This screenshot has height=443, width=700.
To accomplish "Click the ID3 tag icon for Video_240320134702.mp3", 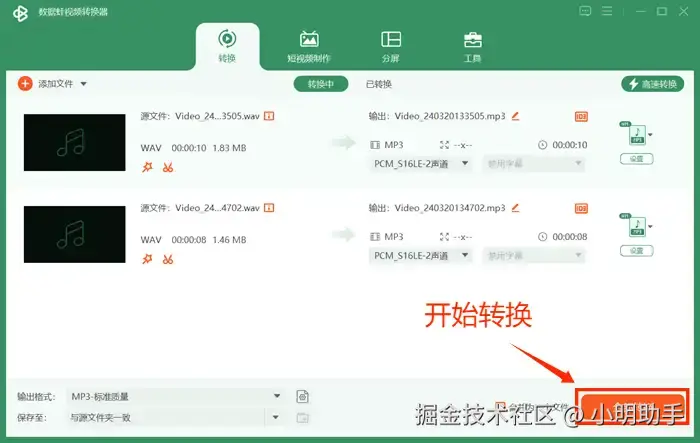I will (x=581, y=208).
